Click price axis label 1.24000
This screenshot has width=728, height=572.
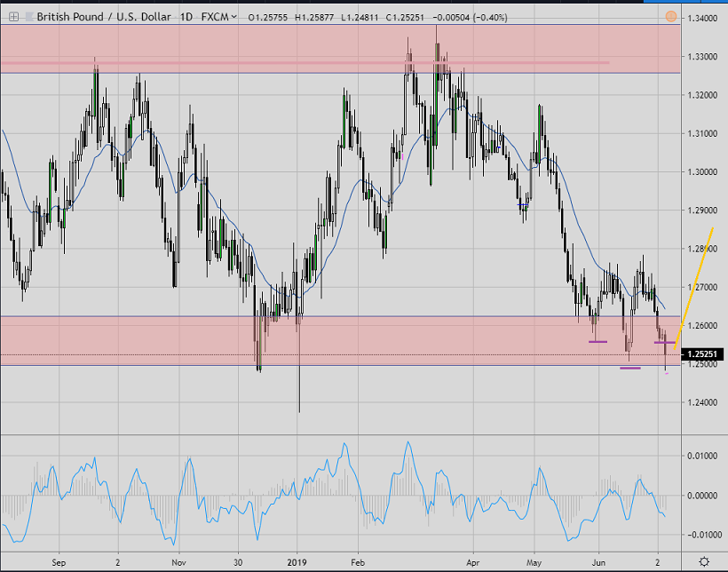coord(702,402)
